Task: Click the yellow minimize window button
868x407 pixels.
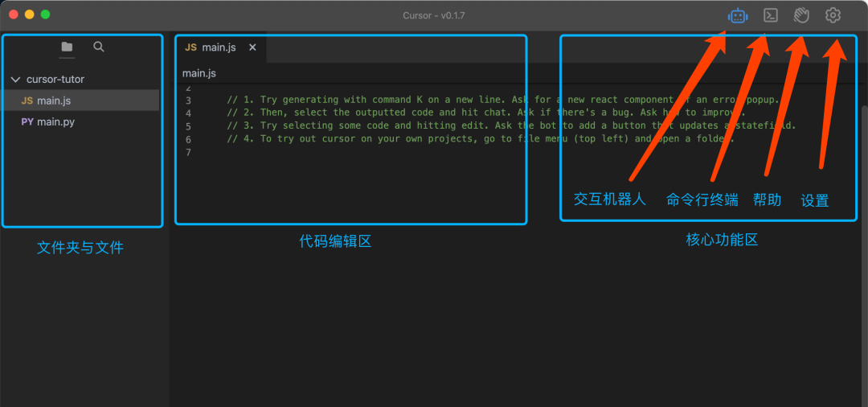Action: pos(30,15)
